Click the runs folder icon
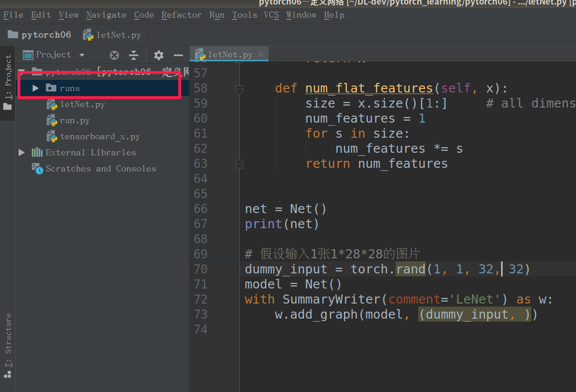Image resolution: width=576 pixels, height=392 pixels. pos(51,88)
